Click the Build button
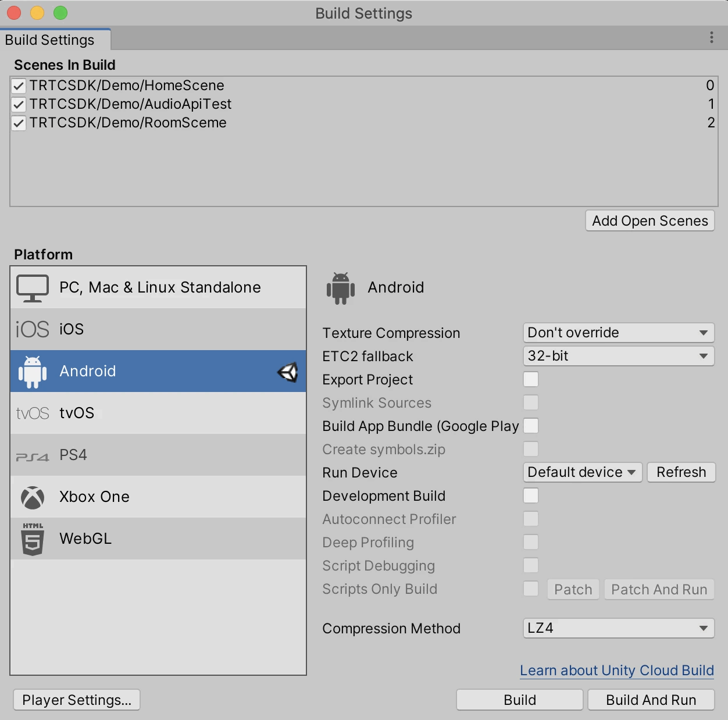Screen dimensions: 728x720 [520, 700]
